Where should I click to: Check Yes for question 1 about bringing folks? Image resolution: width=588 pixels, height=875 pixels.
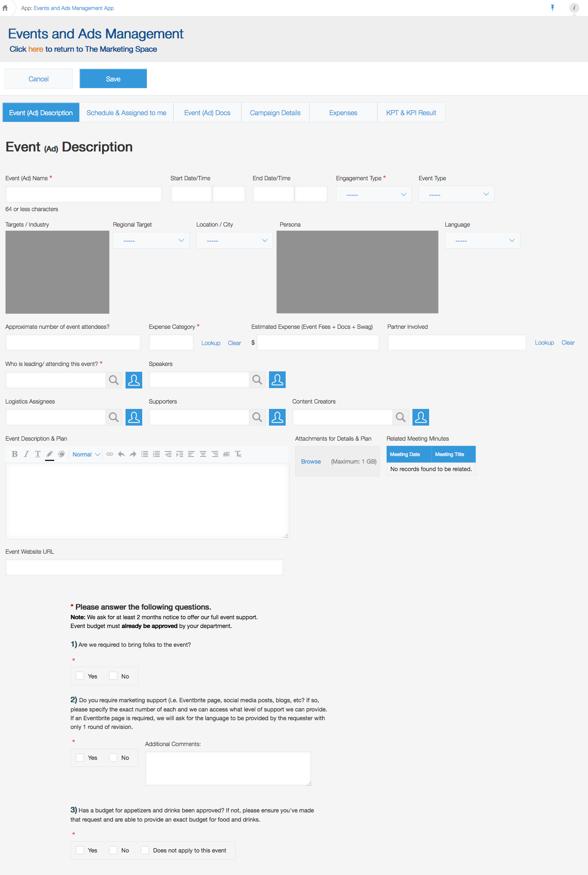(80, 676)
